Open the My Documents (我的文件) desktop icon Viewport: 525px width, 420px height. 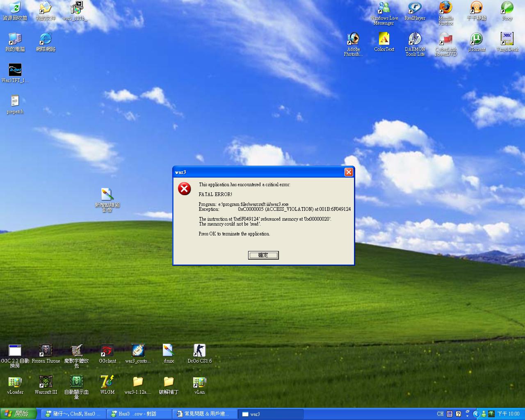coord(46,11)
